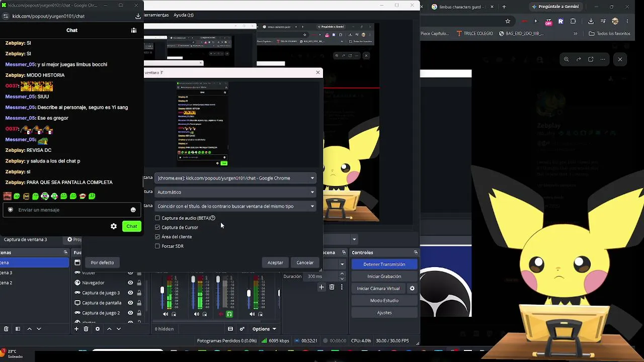The image size is (644, 362).
Task: Hide Captura de pantalla source
Action: coord(130,303)
